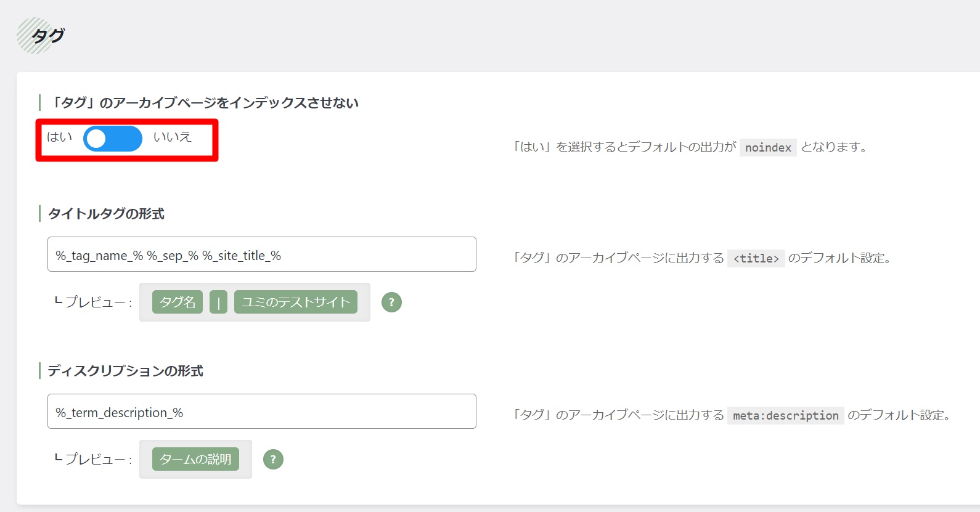Image resolution: width=980 pixels, height=512 pixels.
Task: Select the タグ名 preview chip
Action: point(178,303)
